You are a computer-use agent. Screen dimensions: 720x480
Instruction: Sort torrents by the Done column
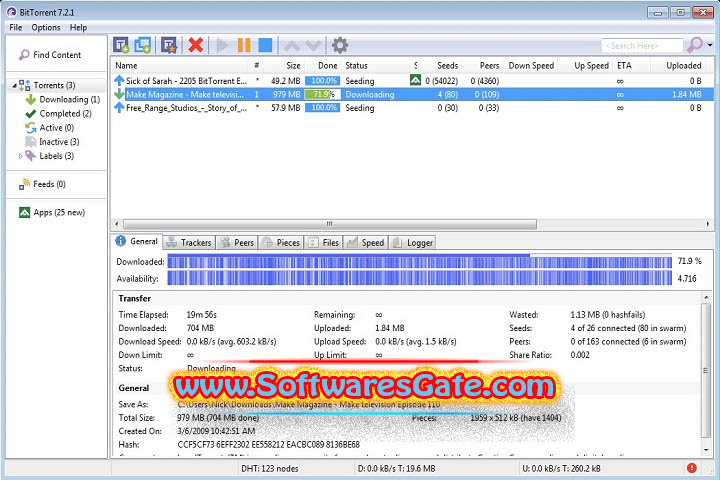pos(327,66)
